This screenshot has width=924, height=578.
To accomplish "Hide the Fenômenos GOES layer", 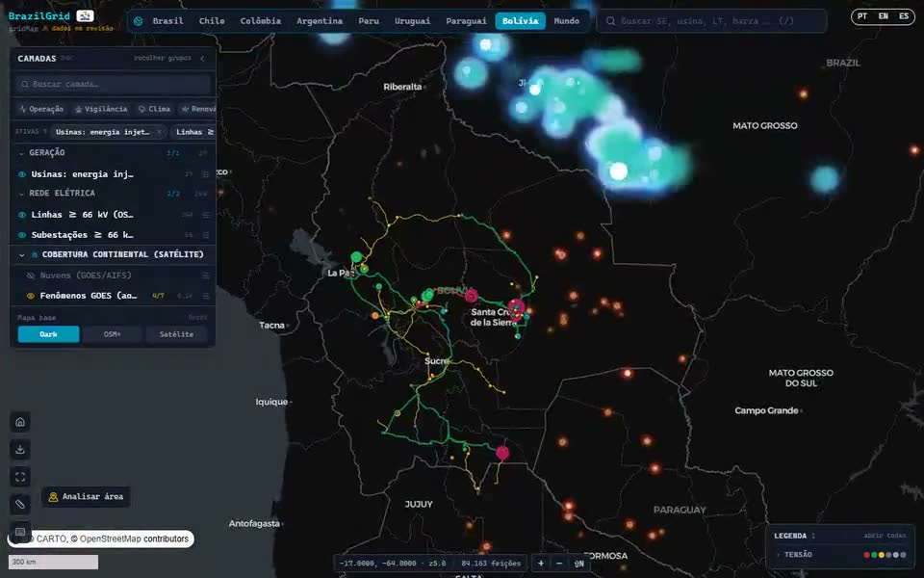I will 31,296.
